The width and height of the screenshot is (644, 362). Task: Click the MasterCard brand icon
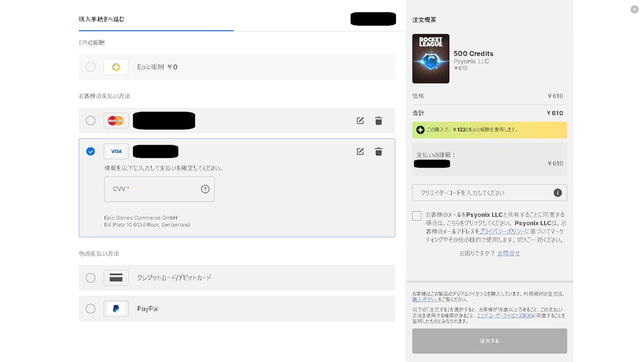[116, 121]
